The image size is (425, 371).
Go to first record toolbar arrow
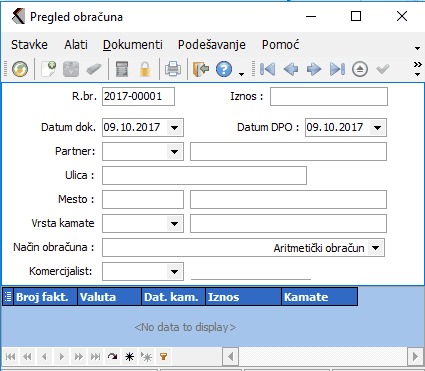pos(268,69)
